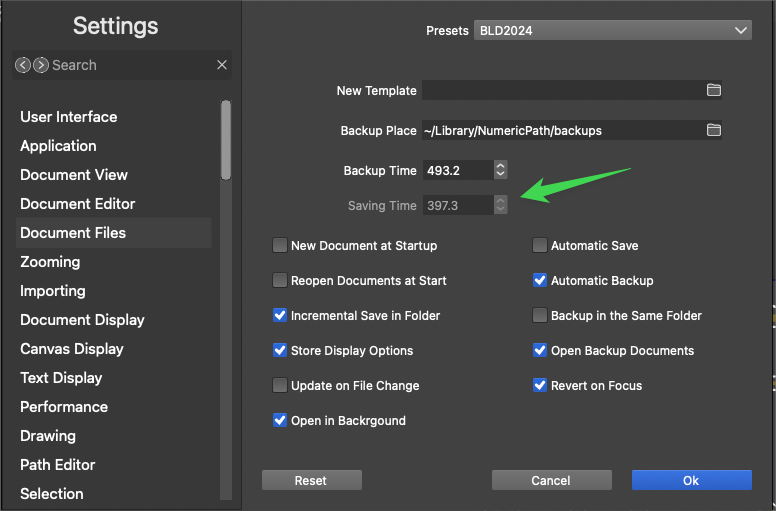Click the search forward arrow icon
This screenshot has width=776, height=511.
click(x=40, y=65)
